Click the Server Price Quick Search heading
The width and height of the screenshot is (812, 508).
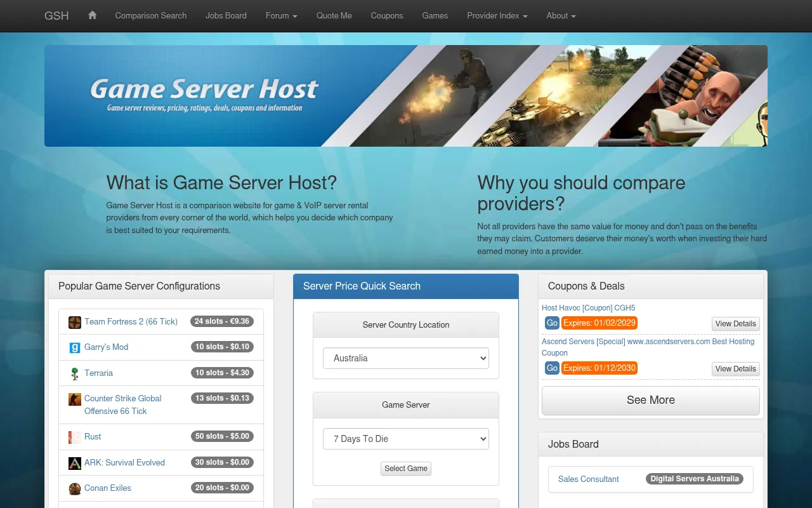[x=362, y=286]
